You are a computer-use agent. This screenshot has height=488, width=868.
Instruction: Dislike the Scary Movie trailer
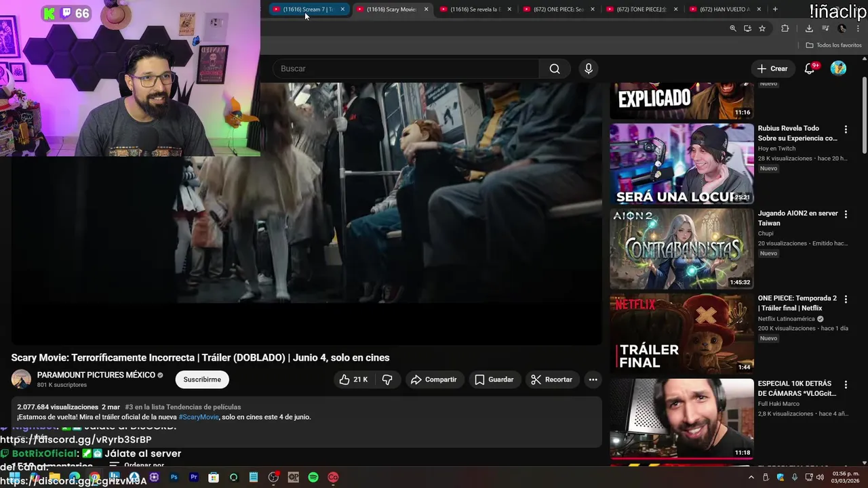(387, 380)
